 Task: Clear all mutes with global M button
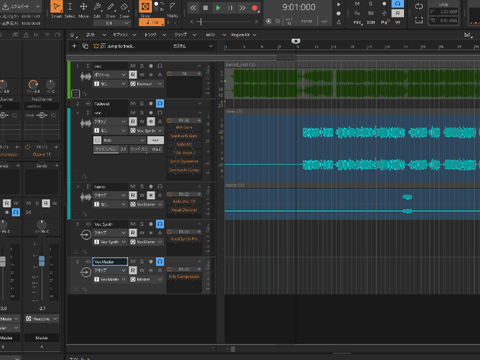(357, 4)
